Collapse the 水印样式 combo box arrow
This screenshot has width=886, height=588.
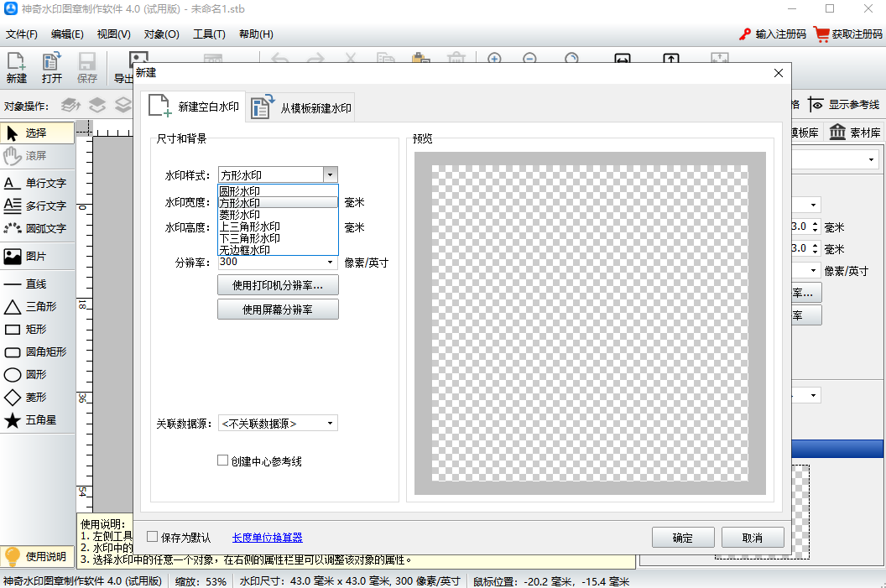point(331,174)
